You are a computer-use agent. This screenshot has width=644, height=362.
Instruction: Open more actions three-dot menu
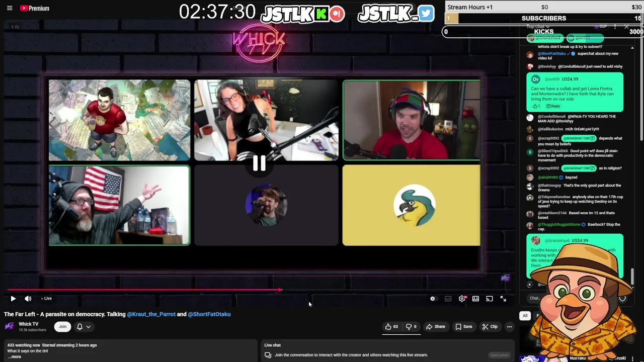tap(509, 327)
